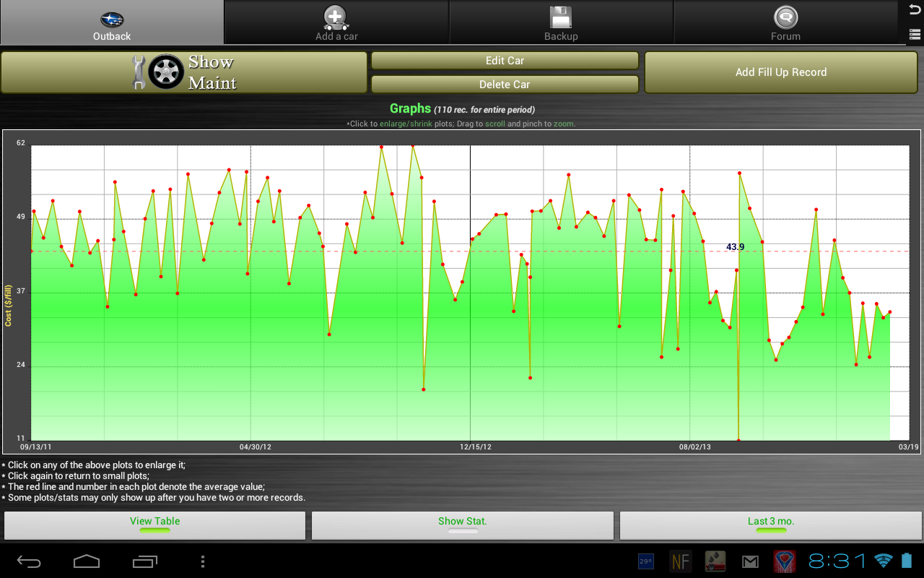Toggle the Show Stat. option
Screen dimensions: 924x578
click(463, 525)
